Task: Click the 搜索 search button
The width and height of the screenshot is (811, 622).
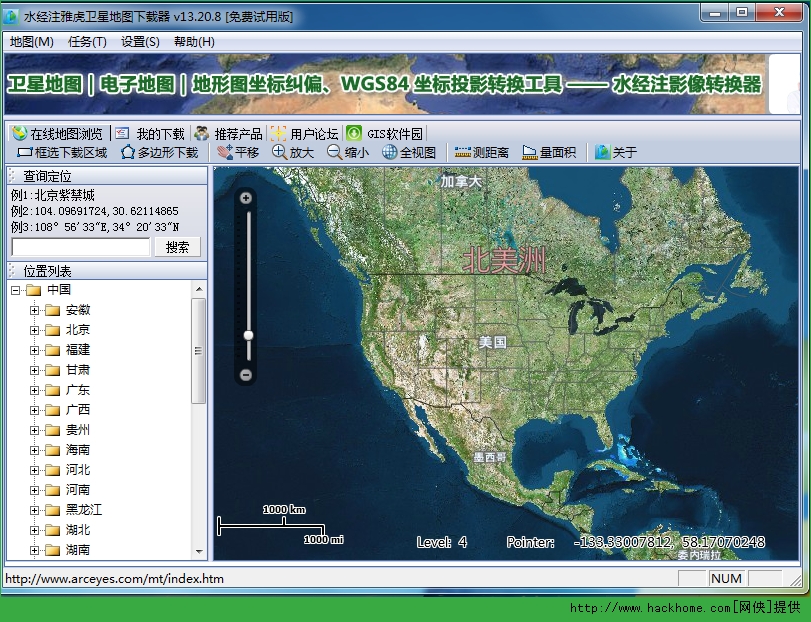Action: pyautogui.click(x=177, y=247)
